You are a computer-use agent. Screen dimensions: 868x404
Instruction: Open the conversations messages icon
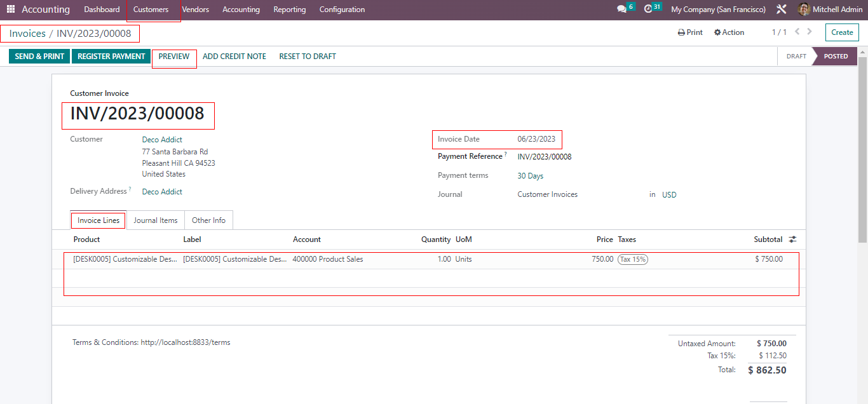pos(621,10)
